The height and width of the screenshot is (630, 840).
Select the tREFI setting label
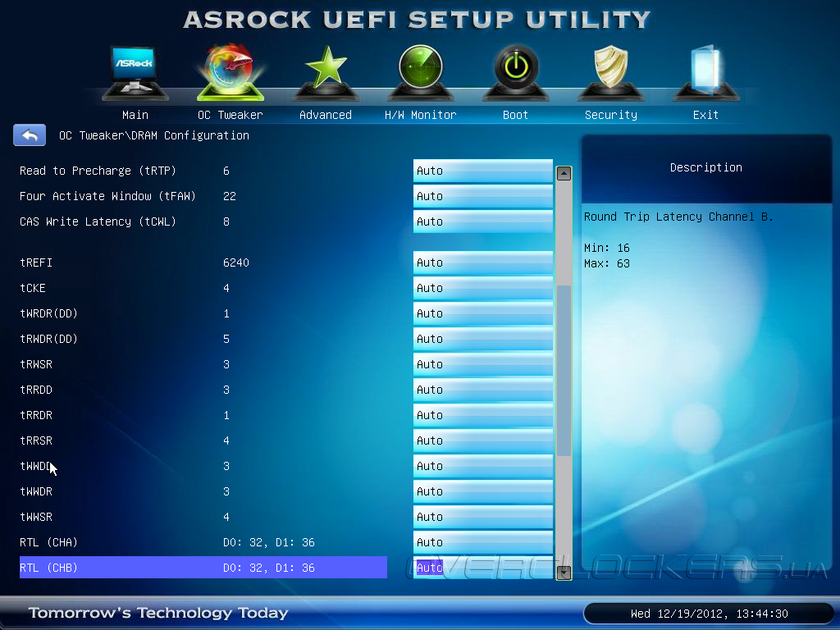click(36, 262)
